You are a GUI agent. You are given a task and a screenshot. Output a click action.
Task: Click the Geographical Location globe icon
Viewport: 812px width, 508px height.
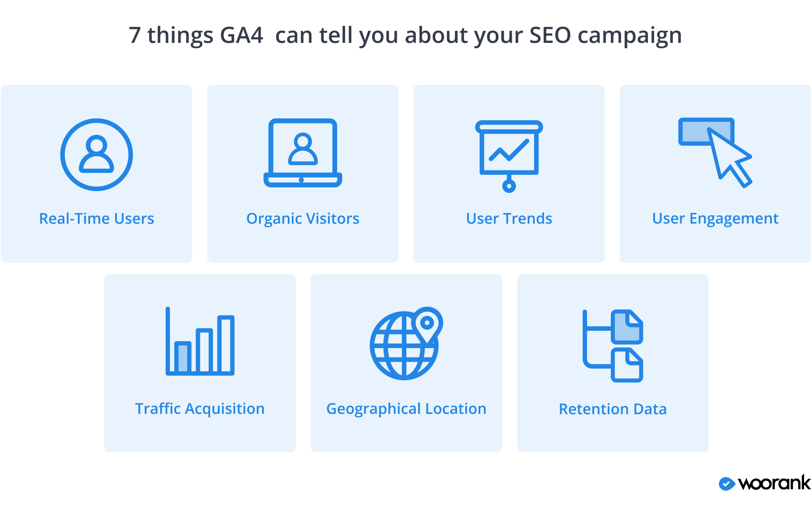coord(404,345)
